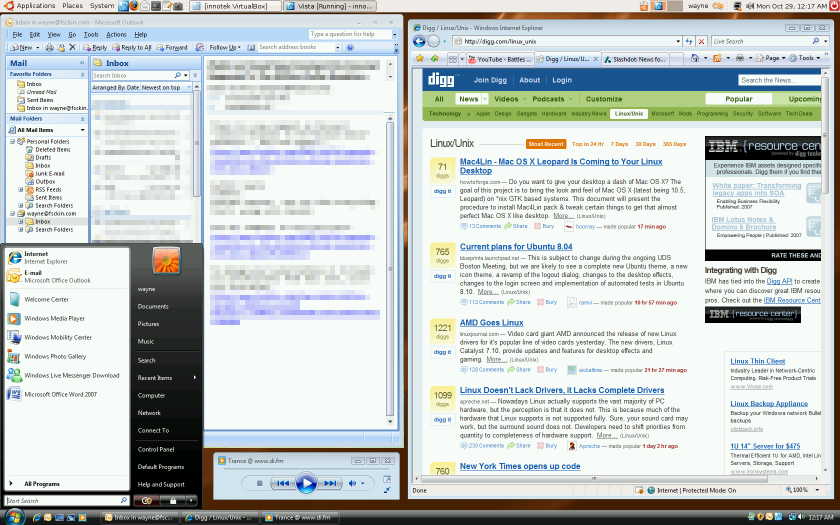Click the Stop button in Media Player
840x525 pixels.
click(x=259, y=483)
